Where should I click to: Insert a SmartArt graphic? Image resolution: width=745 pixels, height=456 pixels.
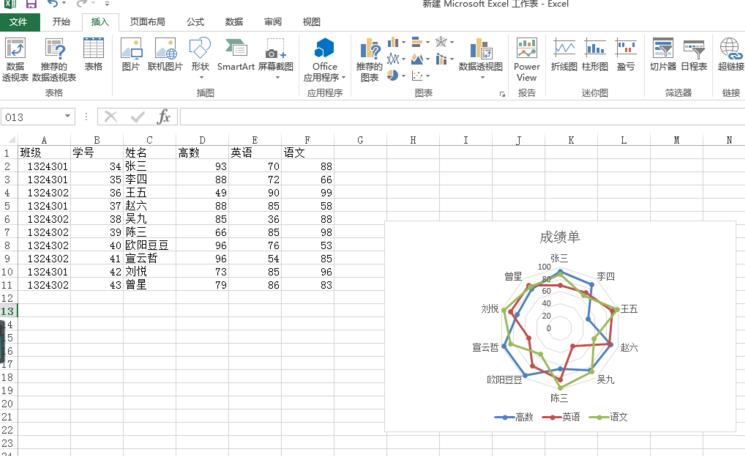point(236,54)
